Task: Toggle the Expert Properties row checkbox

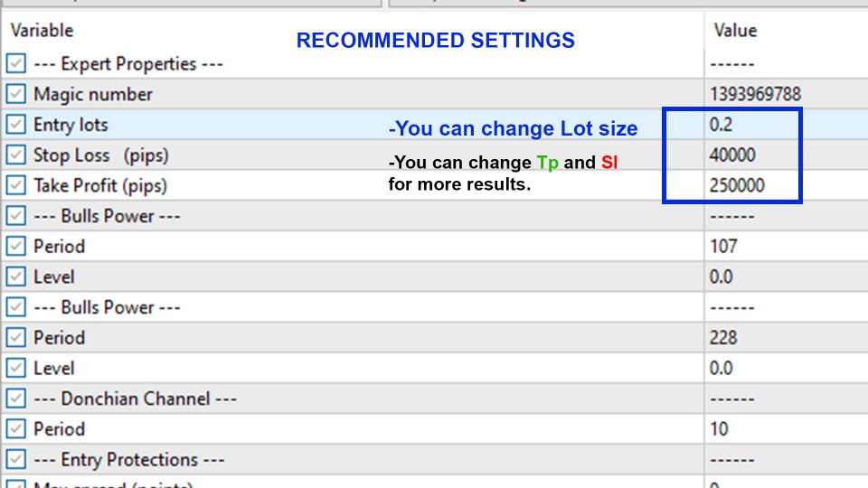Action: pos(15,63)
